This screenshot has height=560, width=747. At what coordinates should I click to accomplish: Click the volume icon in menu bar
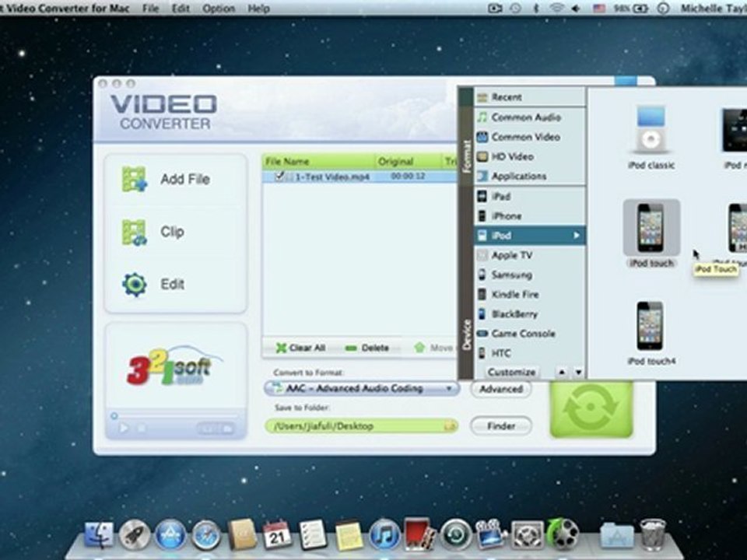pos(576,8)
